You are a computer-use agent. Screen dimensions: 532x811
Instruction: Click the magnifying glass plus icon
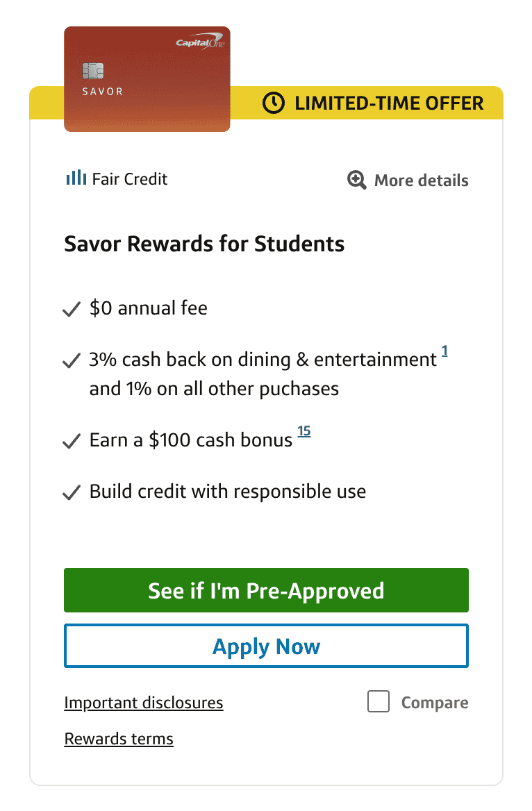[x=357, y=181]
